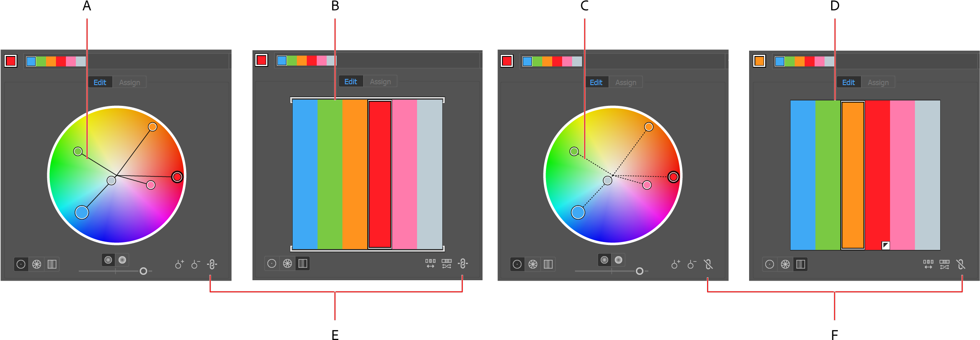Toggle show saturation and hue on wheel in solid-line wheel panel
The height and width of the screenshot is (340, 980).
click(x=108, y=260)
